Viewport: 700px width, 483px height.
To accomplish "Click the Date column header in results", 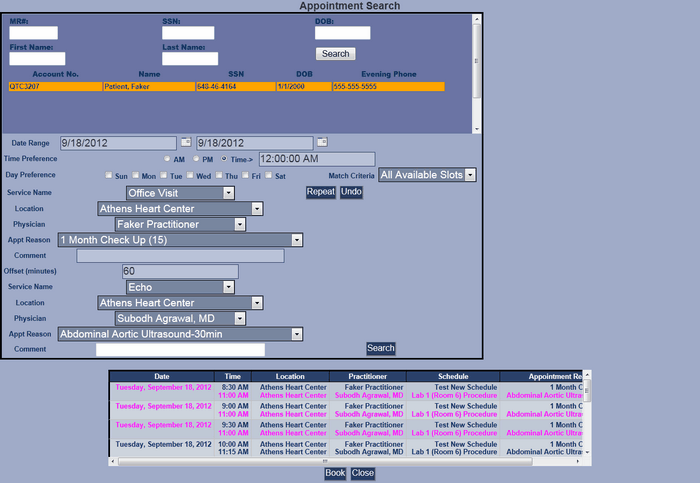I will pyautogui.click(x=162, y=377).
